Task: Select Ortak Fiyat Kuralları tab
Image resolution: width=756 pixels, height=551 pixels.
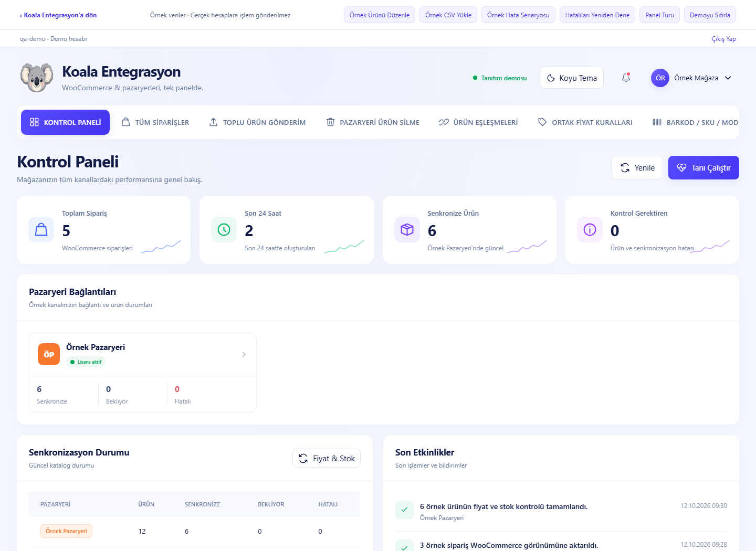Action: pos(585,122)
